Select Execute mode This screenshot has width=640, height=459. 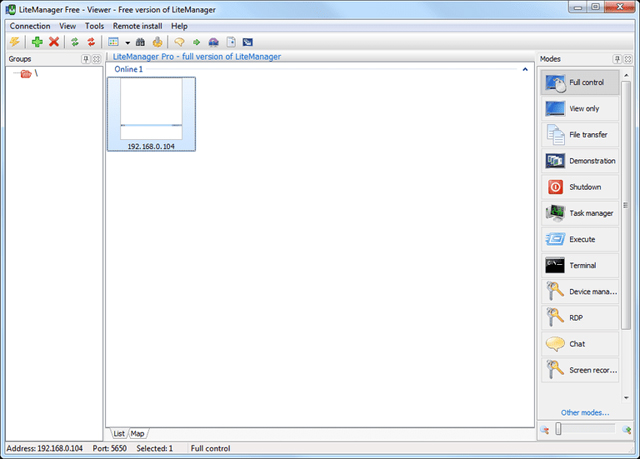click(580, 239)
